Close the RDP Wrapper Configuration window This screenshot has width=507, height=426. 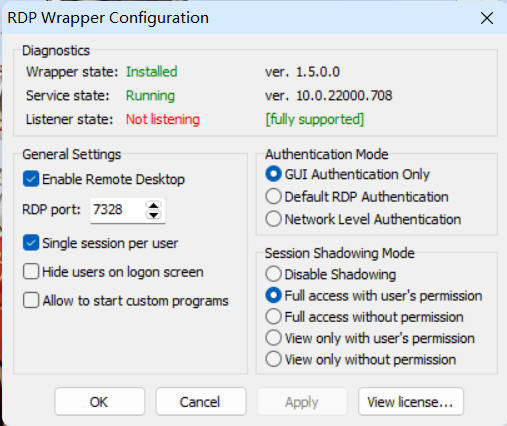click(487, 18)
